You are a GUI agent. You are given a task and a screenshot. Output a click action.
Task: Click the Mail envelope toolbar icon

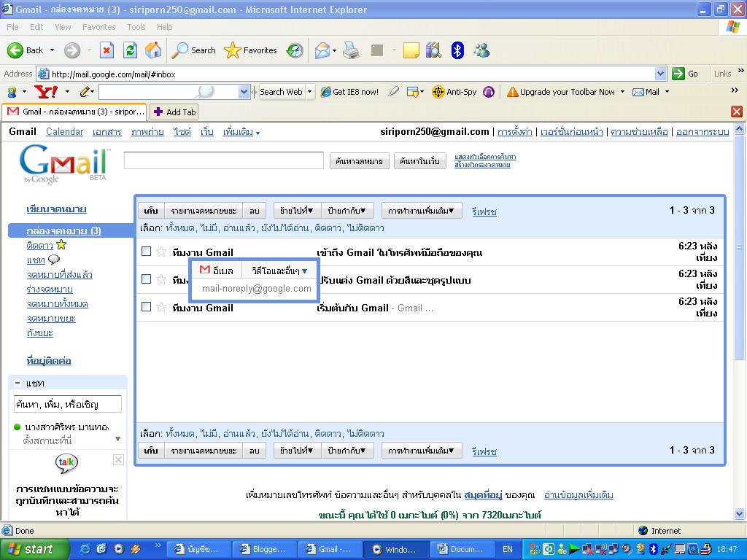[x=322, y=50]
